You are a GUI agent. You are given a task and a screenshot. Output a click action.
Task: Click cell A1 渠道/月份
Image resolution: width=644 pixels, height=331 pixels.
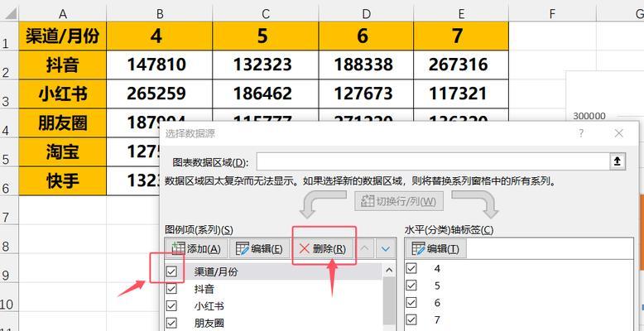62,36
